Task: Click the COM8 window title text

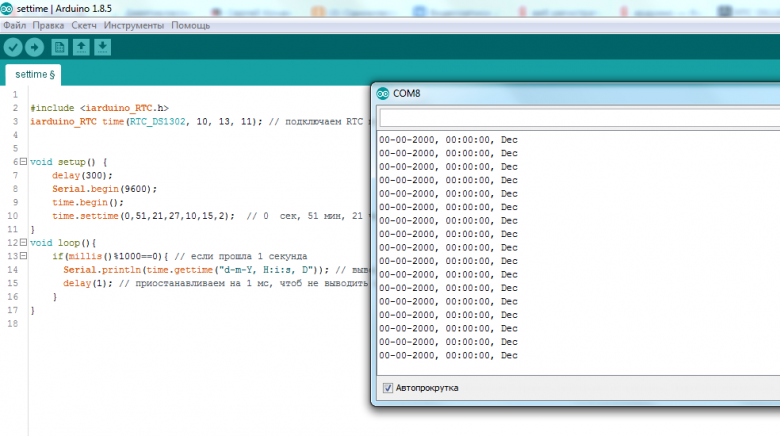Action: [x=406, y=94]
